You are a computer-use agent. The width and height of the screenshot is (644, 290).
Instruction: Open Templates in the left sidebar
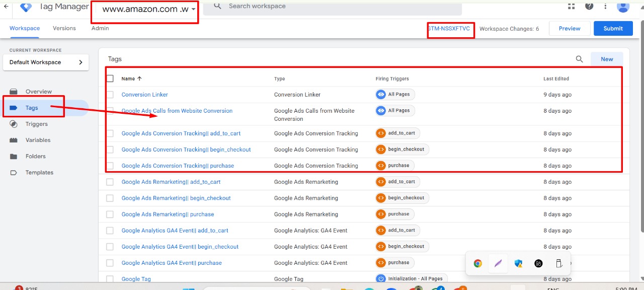point(39,172)
